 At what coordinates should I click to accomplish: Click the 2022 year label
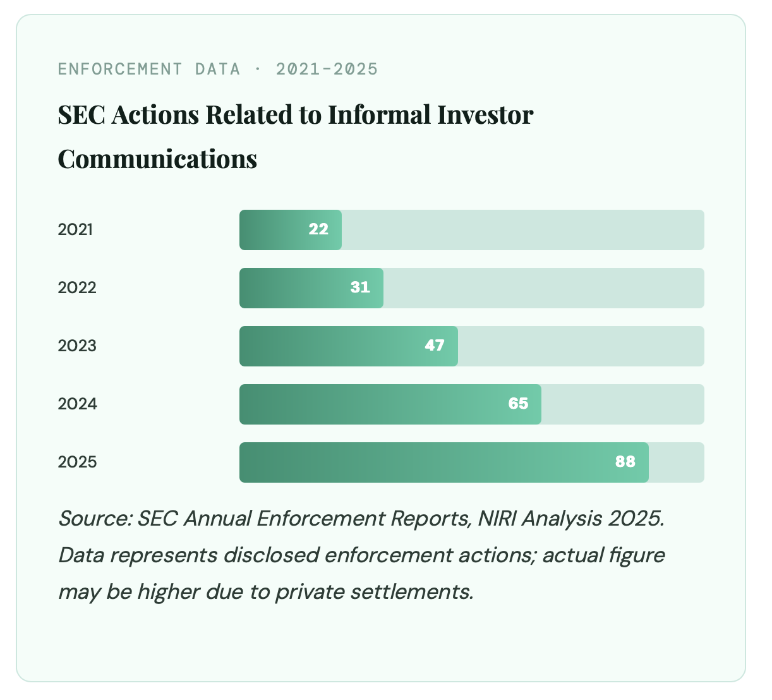point(77,288)
